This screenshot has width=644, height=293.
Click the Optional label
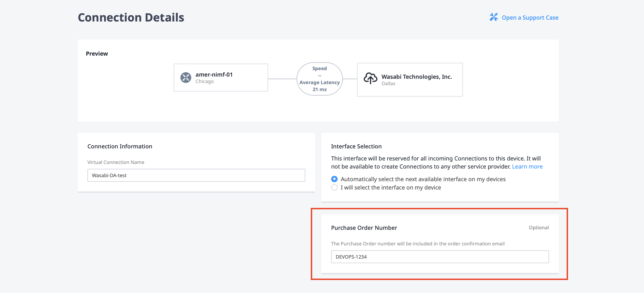tap(539, 228)
